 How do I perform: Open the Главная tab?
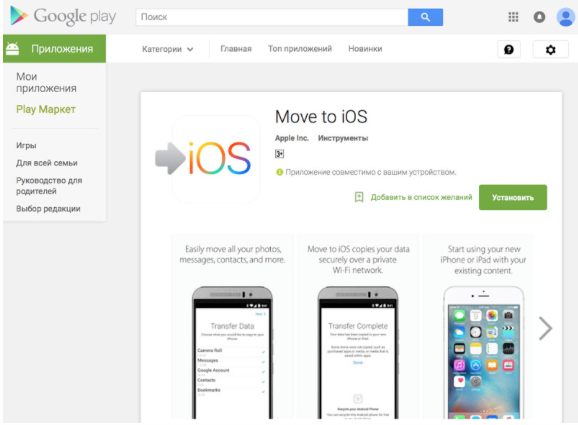coord(236,49)
